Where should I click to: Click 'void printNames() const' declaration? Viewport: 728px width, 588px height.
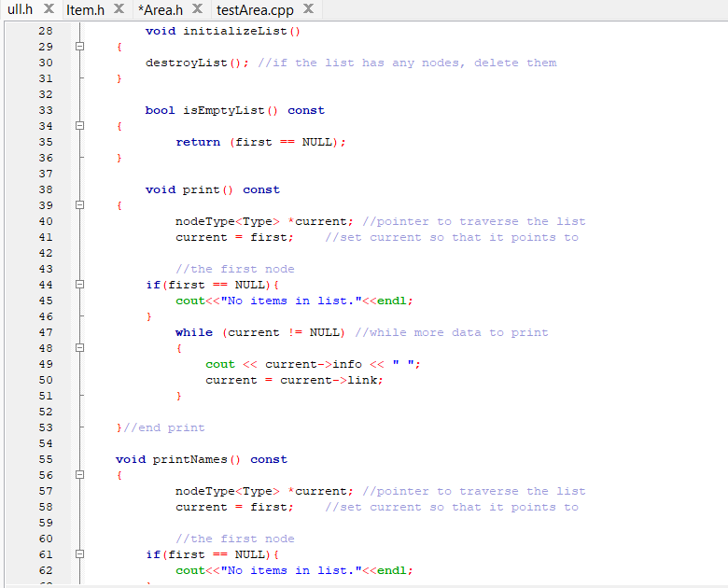click(x=202, y=459)
